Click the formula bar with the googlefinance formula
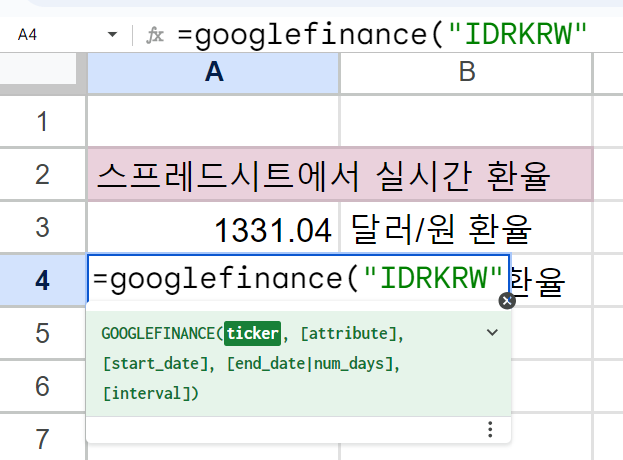This screenshot has width=623, height=460. 381,35
